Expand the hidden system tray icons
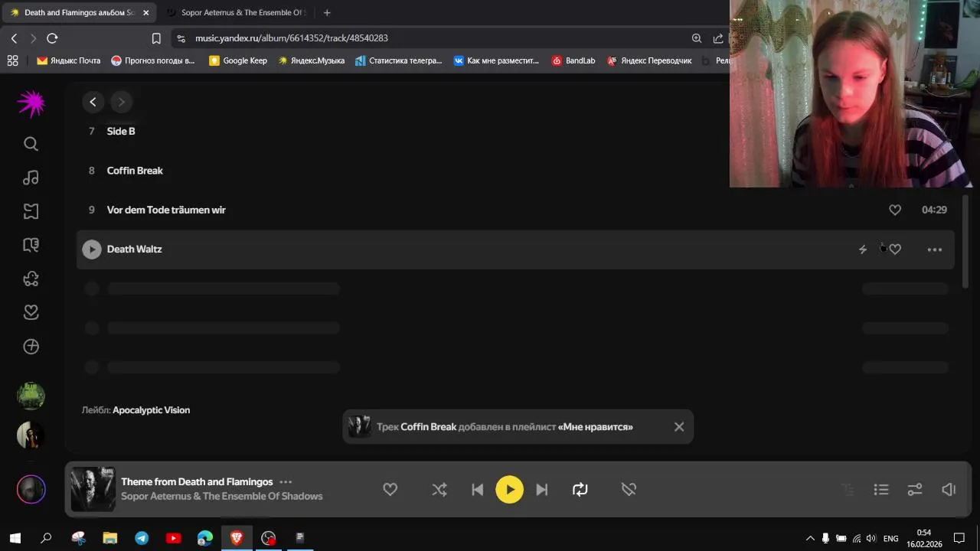This screenshot has width=980, height=551. click(x=810, y=538)
